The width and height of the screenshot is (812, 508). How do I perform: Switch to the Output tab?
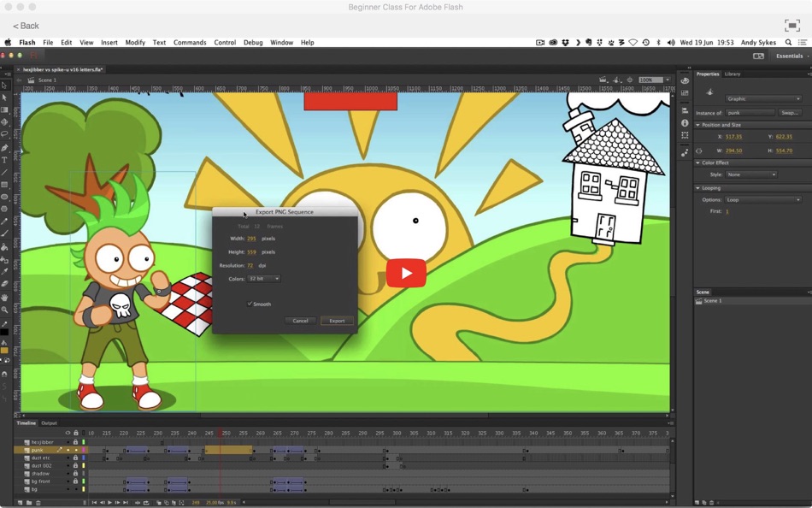coord(50,423)
